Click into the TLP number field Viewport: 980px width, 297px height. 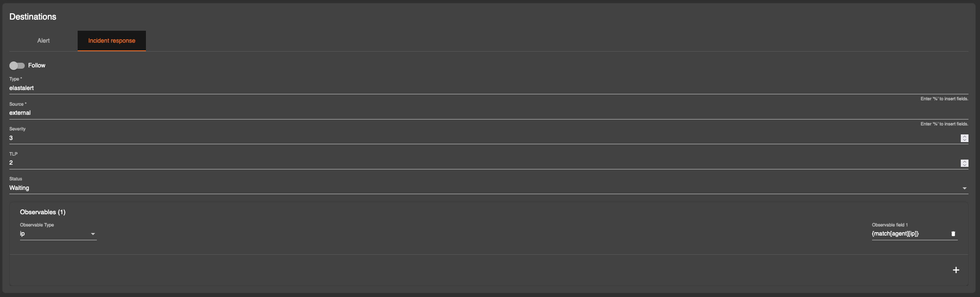pos(484,163)
